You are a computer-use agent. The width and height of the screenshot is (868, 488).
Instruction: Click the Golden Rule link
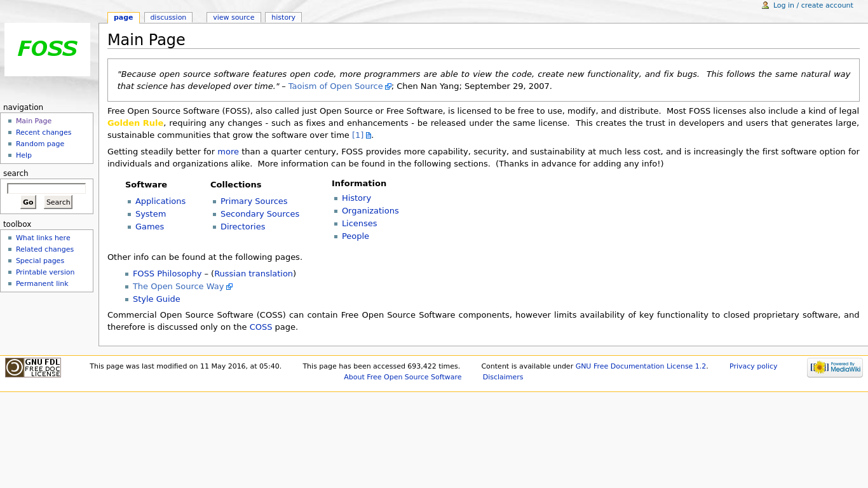coord(135,123)
